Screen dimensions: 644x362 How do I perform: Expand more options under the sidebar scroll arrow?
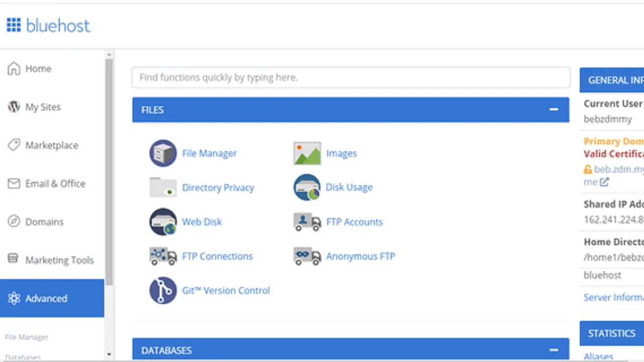pyautogui.click(x=109, y=354)
